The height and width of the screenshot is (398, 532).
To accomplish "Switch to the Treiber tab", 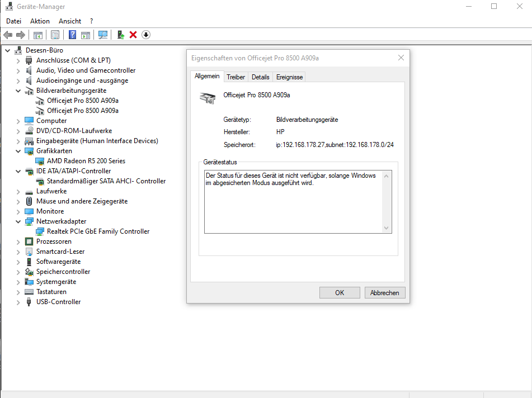I will coord(236,77).
